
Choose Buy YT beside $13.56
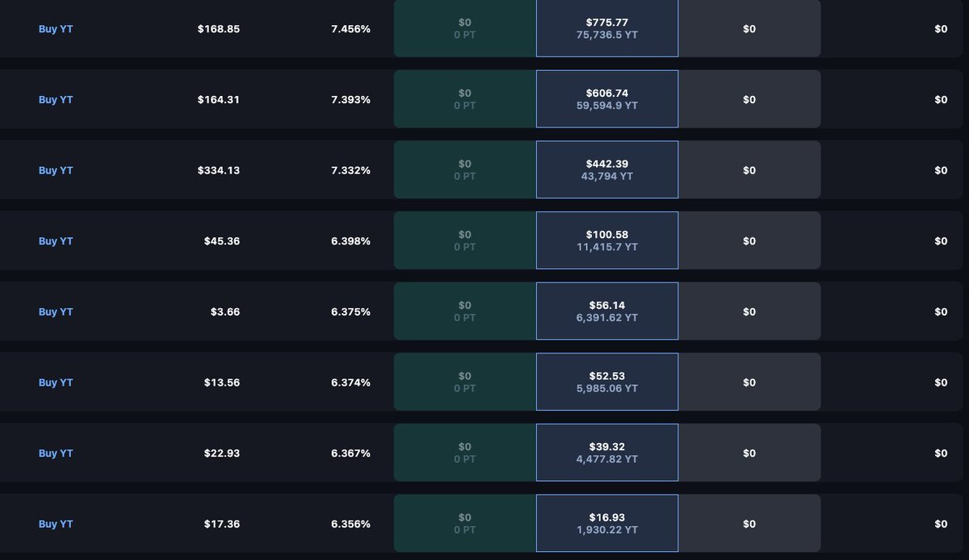pos(56,382)
